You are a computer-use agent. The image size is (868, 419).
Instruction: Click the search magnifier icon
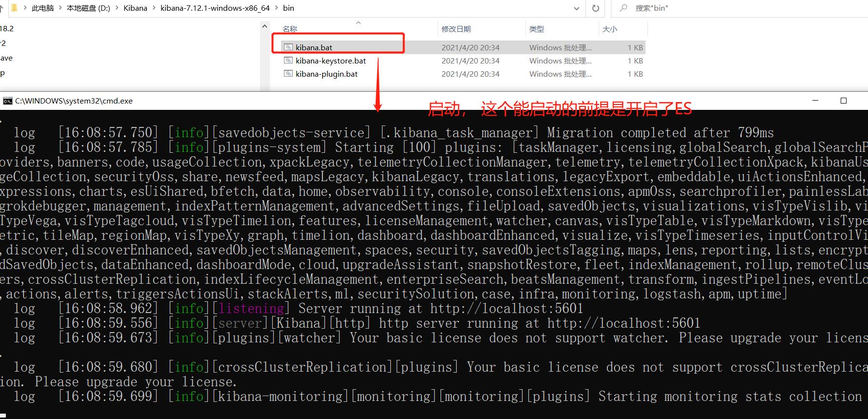(x=623, y=8)
